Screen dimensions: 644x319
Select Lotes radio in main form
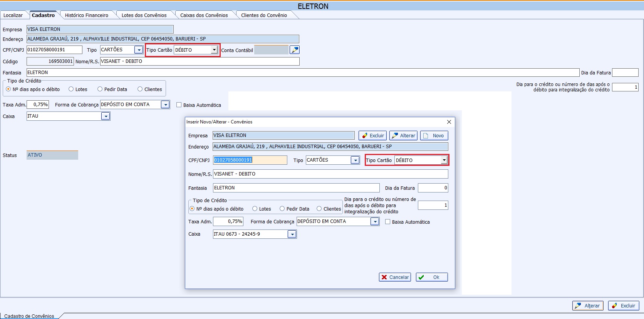(x=71, y=89)
